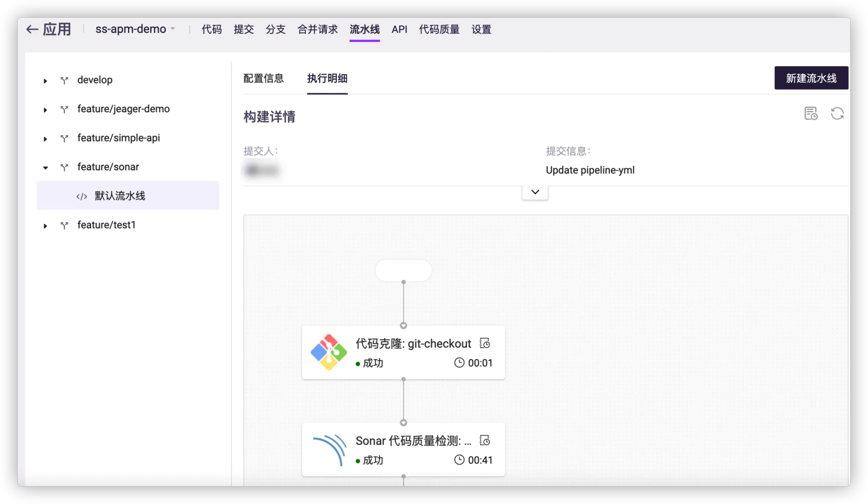
Task: Expand build details with the chevron-down button
Action: (x=535, y=192)
